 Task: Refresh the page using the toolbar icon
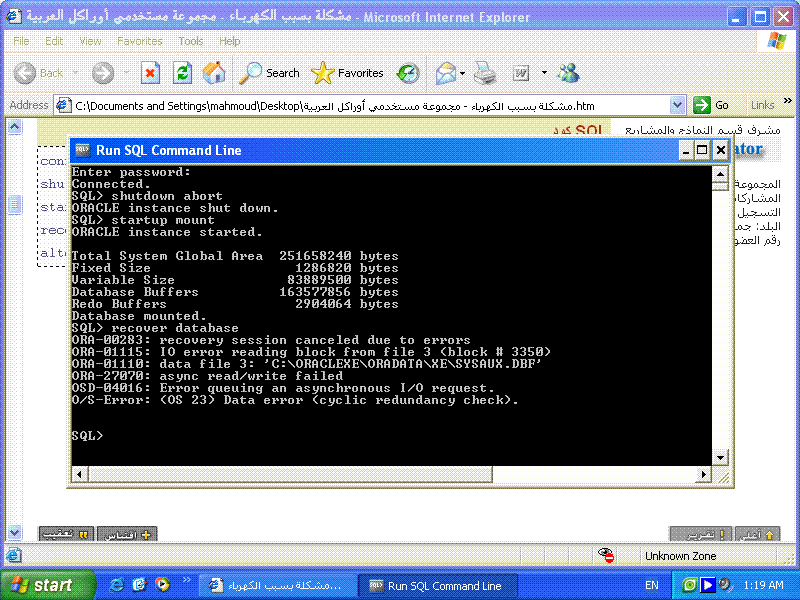pos(182,73)
